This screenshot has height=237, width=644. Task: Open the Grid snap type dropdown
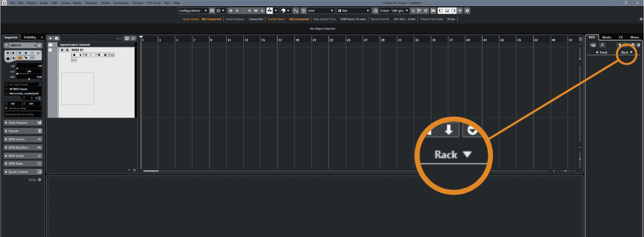[x=321, y=11]
